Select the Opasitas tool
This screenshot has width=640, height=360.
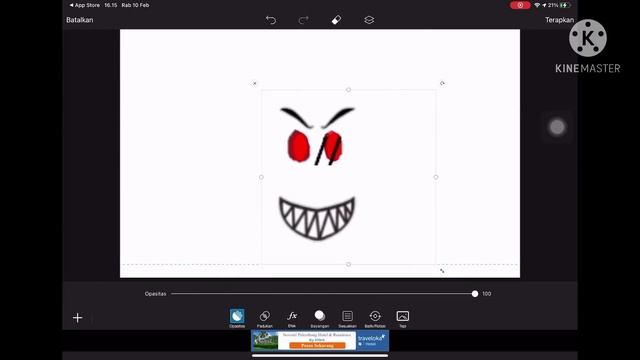pyautogui.click(x=237, y=318)
